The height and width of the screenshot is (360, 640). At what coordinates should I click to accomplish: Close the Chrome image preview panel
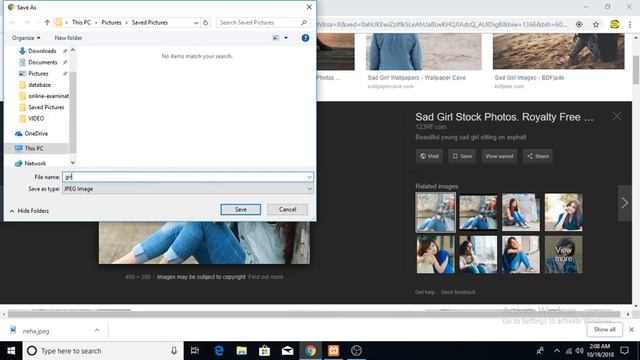[x=617, y=117]
